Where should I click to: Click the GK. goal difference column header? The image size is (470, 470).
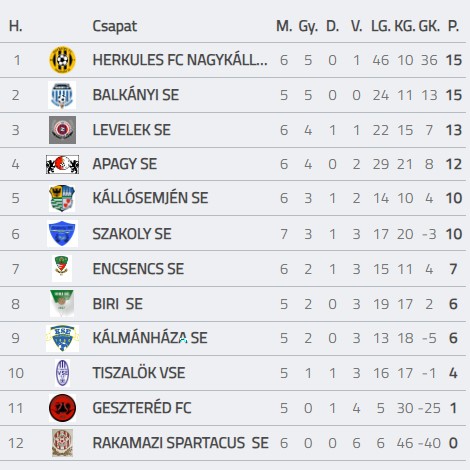pyautogui.click(x=429, y=26)
